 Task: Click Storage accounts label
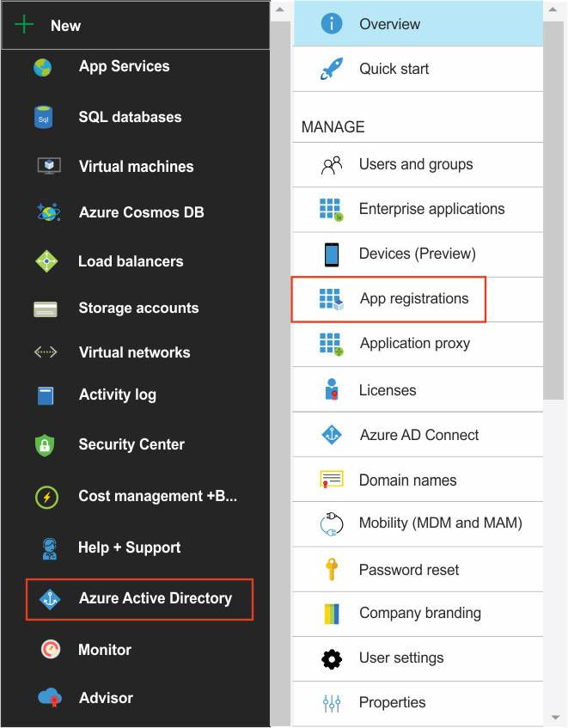pos(138,308)
